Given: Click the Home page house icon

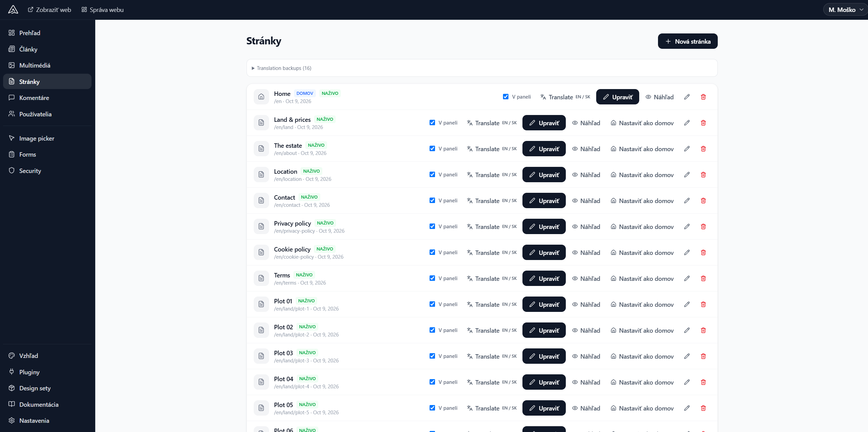Looking at the screenshot, I should click(261, 97).
